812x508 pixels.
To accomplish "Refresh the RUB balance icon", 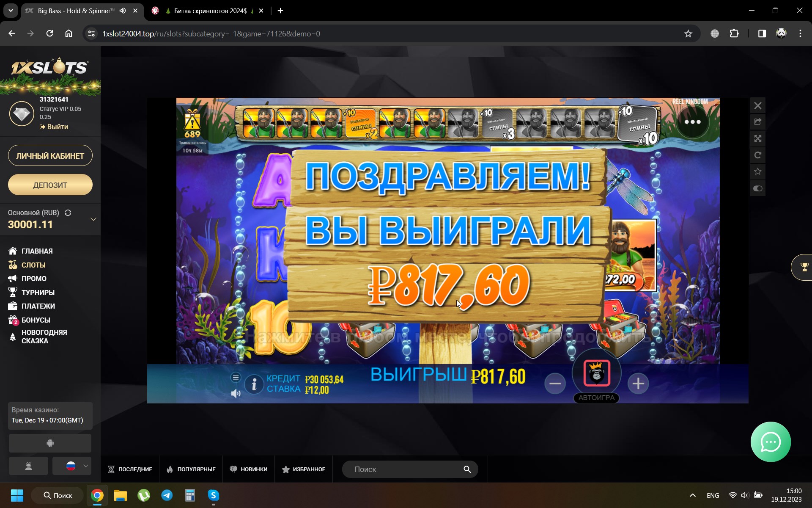I will point(68,213).
